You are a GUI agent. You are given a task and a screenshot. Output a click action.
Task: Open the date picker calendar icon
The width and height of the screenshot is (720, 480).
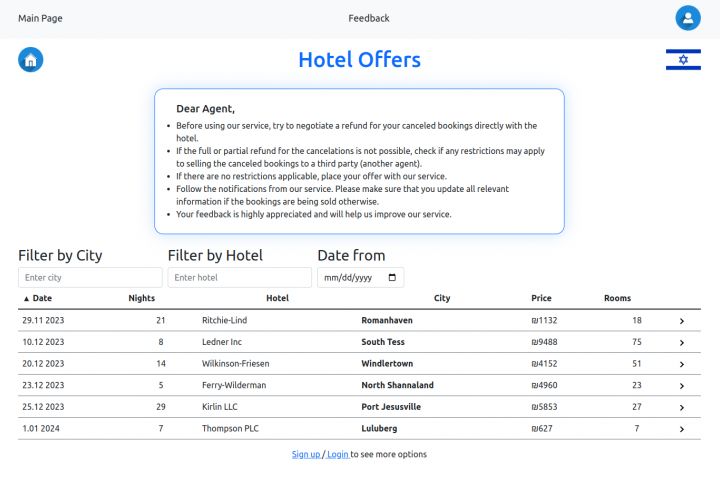tap(392, 278)
